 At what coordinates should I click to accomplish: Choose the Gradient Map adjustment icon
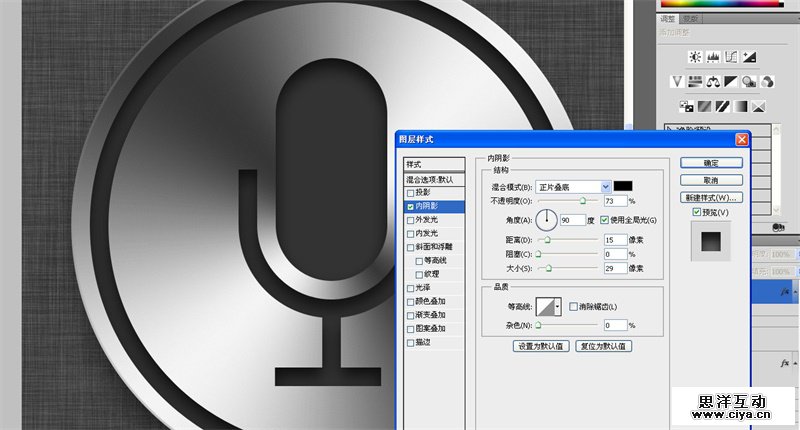coord(739,105)
